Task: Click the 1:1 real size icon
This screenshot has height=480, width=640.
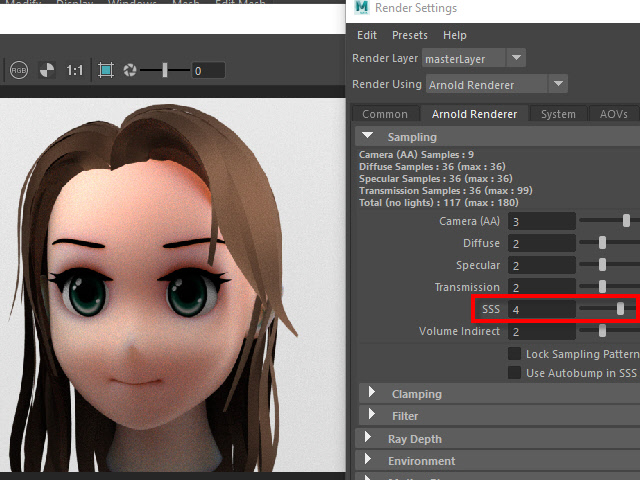Action: point(75,71)
